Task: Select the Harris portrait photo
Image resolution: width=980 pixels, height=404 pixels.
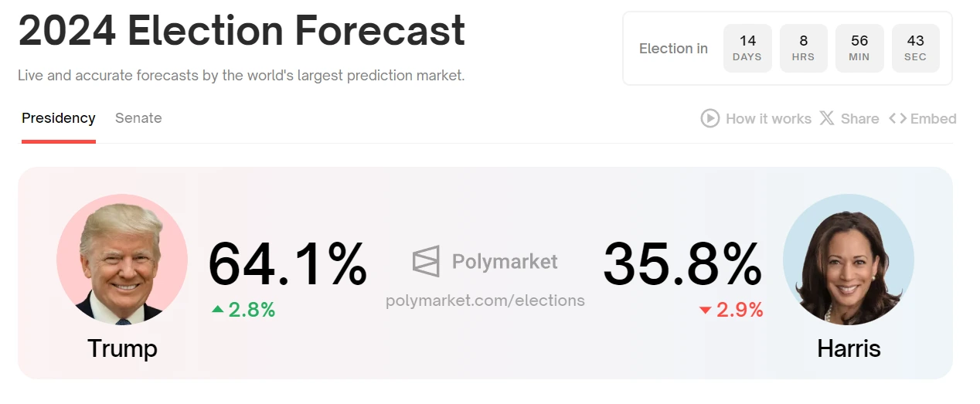Action: [x=849, y=259]
